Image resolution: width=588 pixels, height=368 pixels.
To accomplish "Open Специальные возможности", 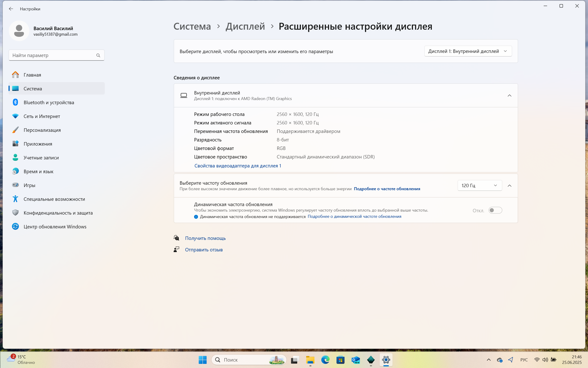I will point(57,199).
